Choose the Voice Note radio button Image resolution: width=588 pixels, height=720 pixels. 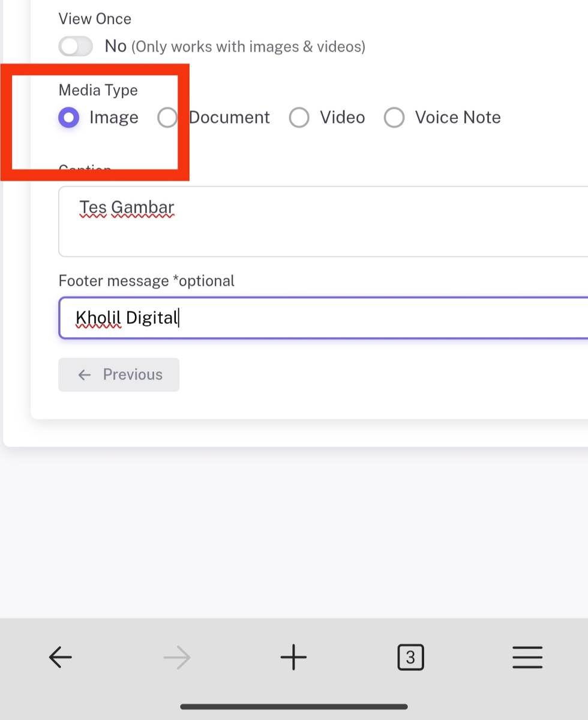394,118
